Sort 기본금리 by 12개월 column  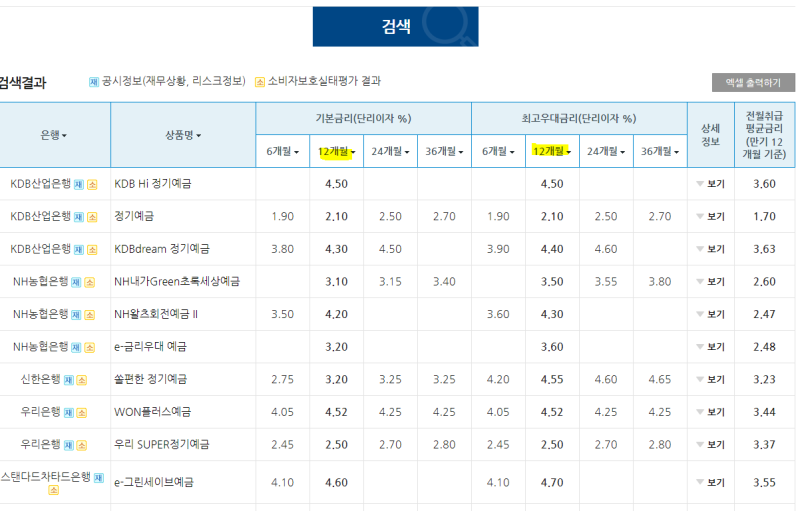tap(336, 151)
